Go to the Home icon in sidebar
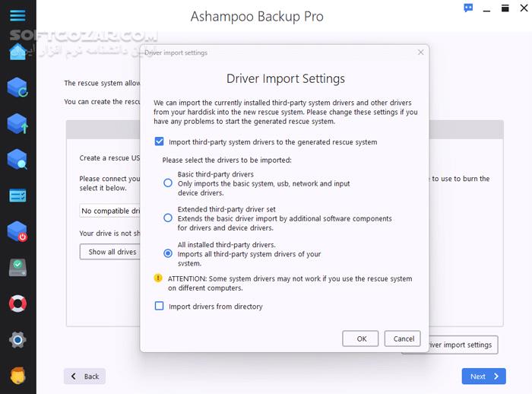 coord(17,52)
